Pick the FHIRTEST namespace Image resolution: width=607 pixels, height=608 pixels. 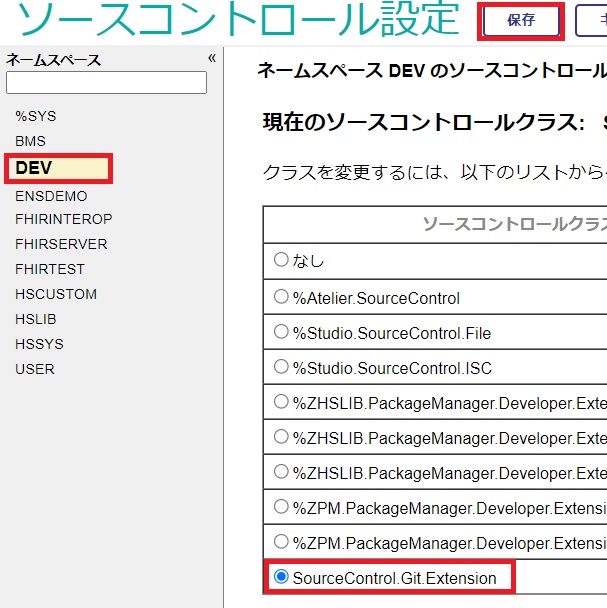50,269
